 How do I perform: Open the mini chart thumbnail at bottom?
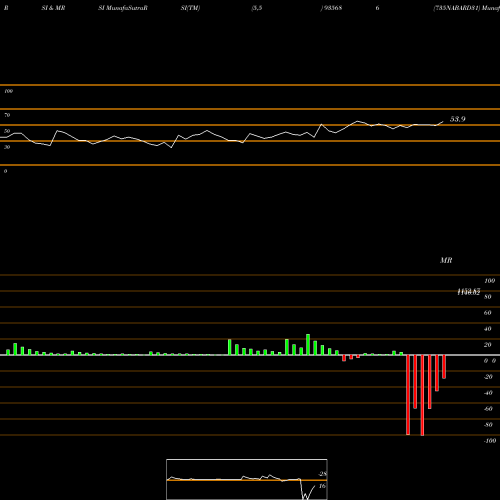247,479
